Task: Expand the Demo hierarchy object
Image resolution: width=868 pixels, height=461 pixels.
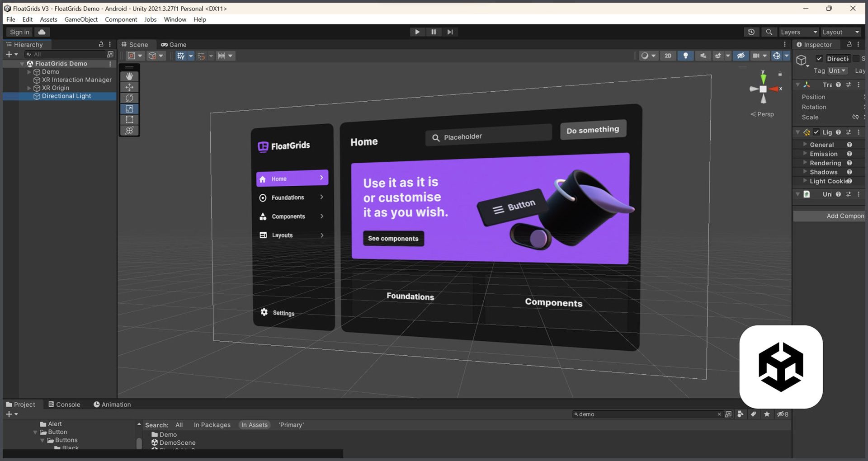Action: (29, 72)
